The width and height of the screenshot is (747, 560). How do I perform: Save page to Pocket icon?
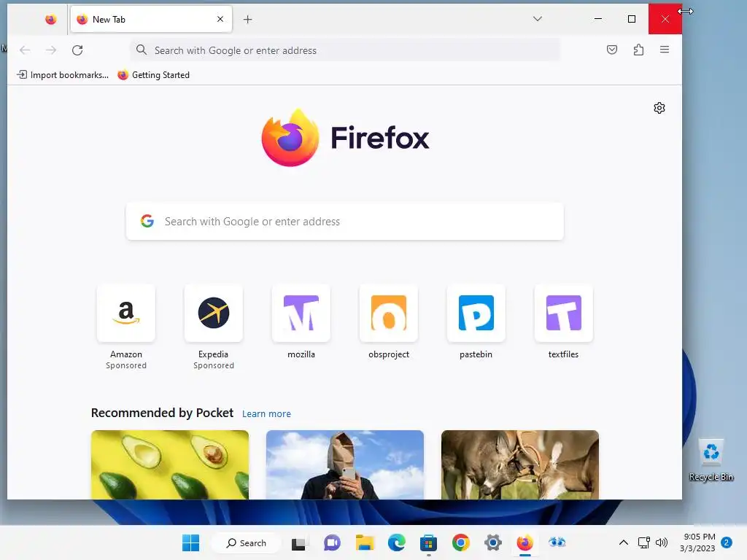tap(612, 50)
